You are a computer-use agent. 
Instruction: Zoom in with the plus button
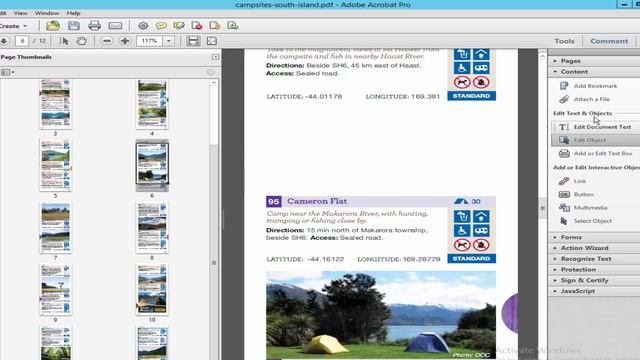tap(125, 41)
